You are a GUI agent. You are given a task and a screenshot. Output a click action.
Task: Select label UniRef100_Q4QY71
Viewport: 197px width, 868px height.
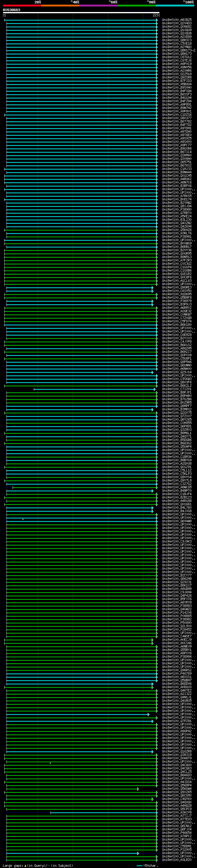pyautogui.click(x=177, y=437)
